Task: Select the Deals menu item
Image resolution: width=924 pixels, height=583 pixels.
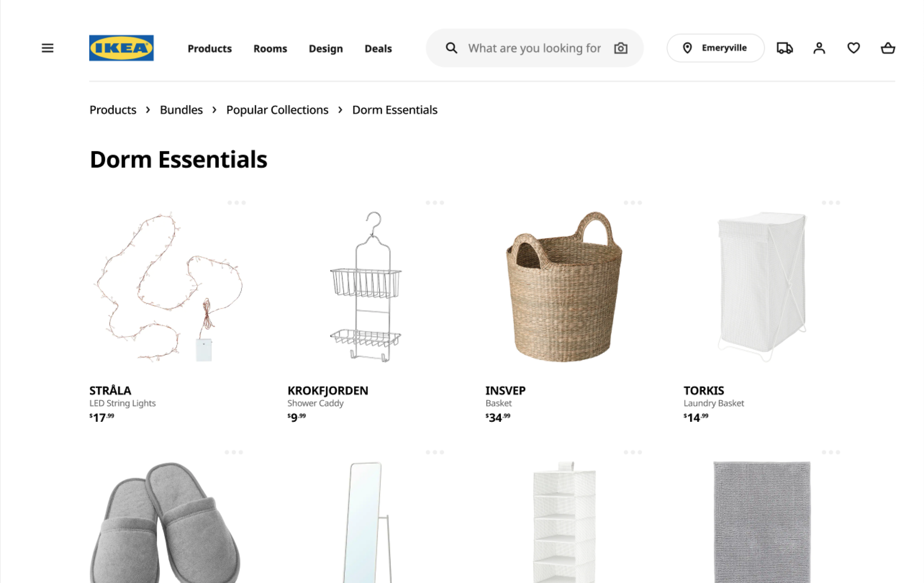Action: point(378,49)
